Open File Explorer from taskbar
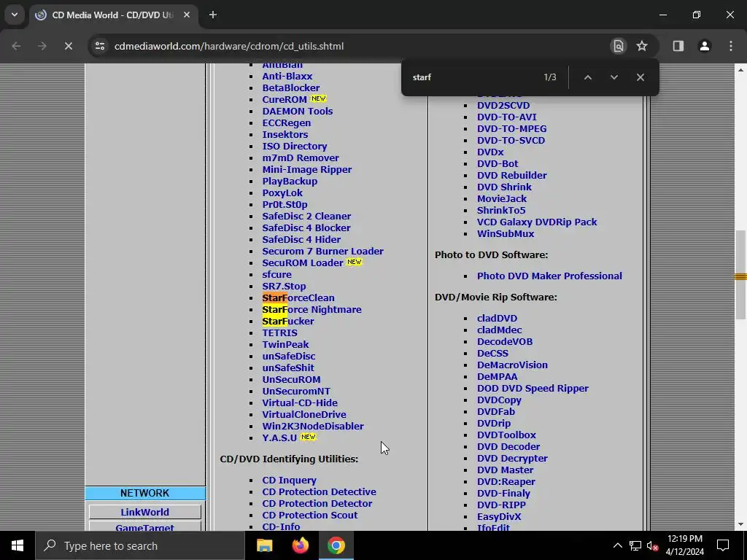The height and width of the screenshot is (560, 747). 264,545
